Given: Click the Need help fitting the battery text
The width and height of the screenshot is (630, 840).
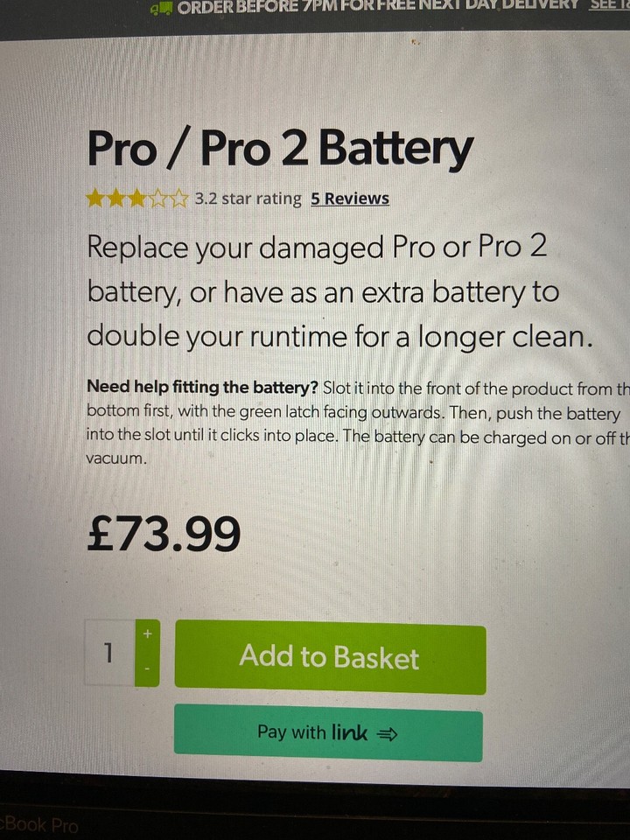Looking at the screenshot, I should (202, 387).
